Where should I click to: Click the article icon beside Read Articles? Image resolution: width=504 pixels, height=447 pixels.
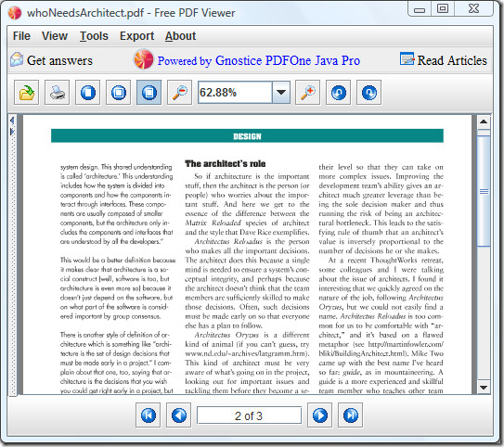pyautogui.click(x=407, y=58)
